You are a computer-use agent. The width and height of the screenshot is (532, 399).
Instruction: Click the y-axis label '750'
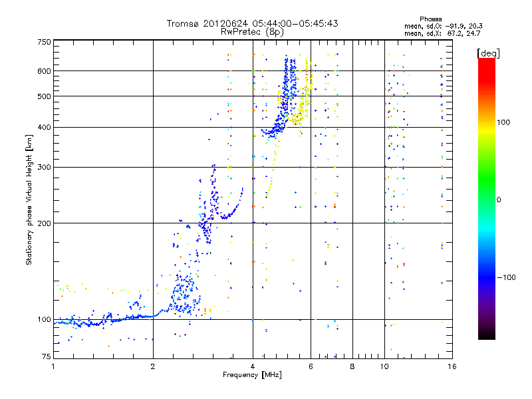coord(44,42)
